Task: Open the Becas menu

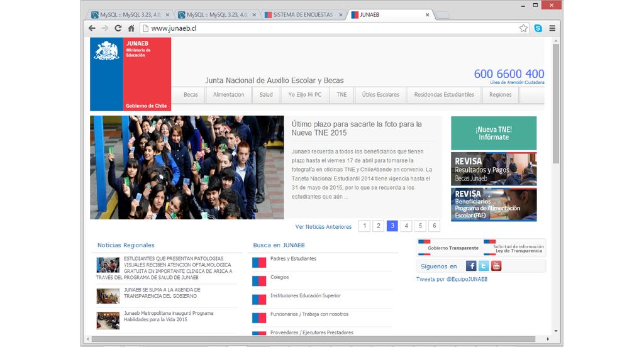Action: [191, 94]
